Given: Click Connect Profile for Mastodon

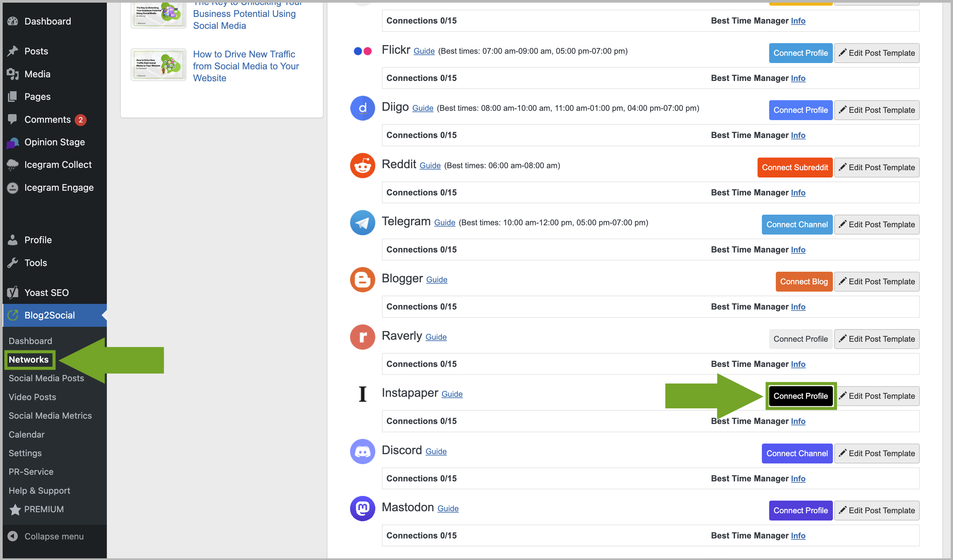Looking at the screenshot, I should coord(801,511).
